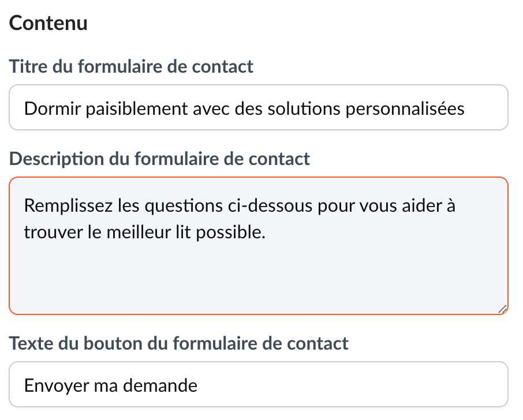Click the "Contenu" section heading
The height and width of the screenshot is (420, 523).
(x=48, y=23)
